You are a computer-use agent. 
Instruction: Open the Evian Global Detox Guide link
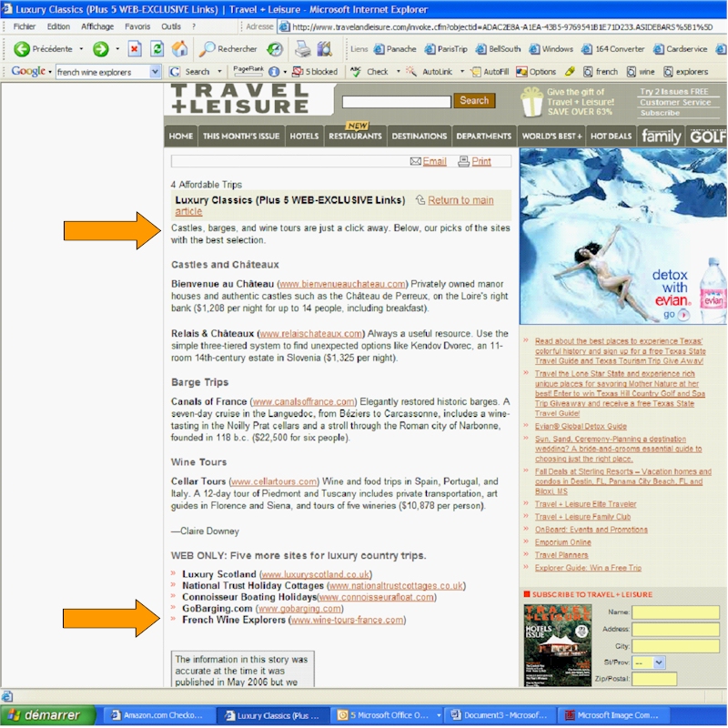point(581,426)
